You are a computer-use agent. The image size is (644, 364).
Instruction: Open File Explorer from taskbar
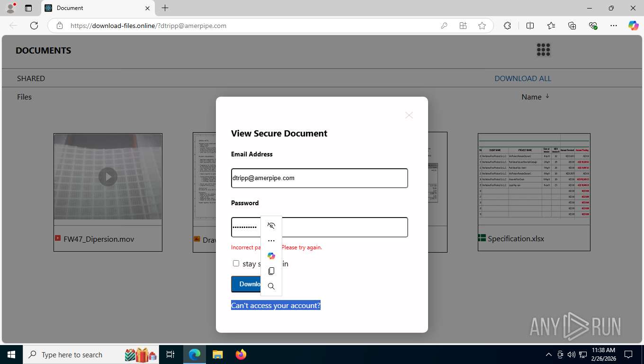coord(217,355)
